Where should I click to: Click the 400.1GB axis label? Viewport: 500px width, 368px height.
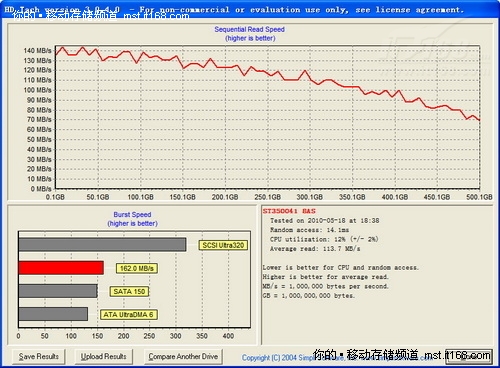[395, 197]
